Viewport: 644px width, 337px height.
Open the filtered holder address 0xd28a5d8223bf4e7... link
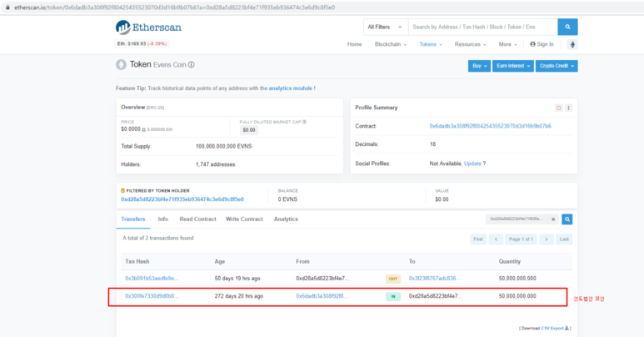point(182,199)
